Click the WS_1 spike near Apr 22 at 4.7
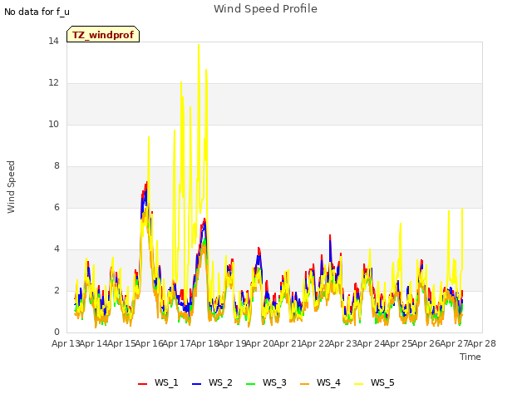 pos(330,235)
